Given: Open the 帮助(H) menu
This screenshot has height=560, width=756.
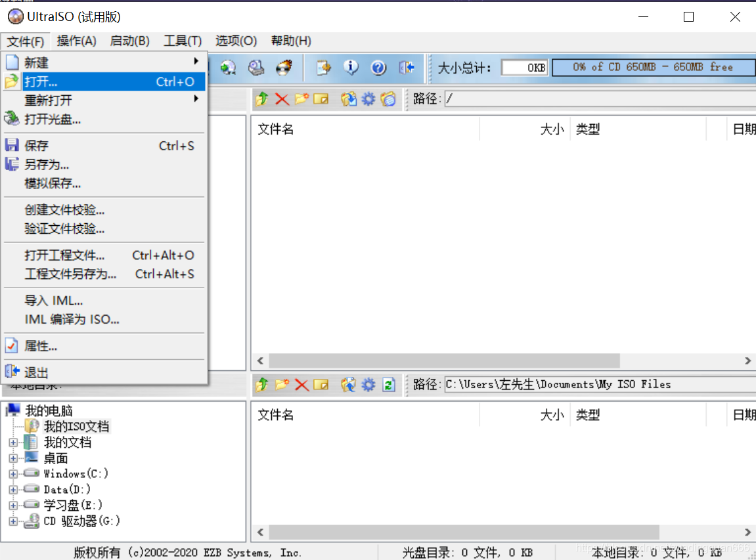Looking at the screenshot, I should [290, 41].
